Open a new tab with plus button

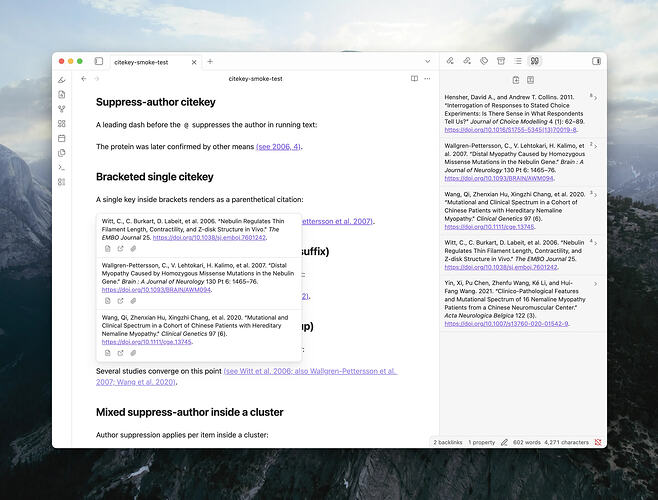coord(210,61)
